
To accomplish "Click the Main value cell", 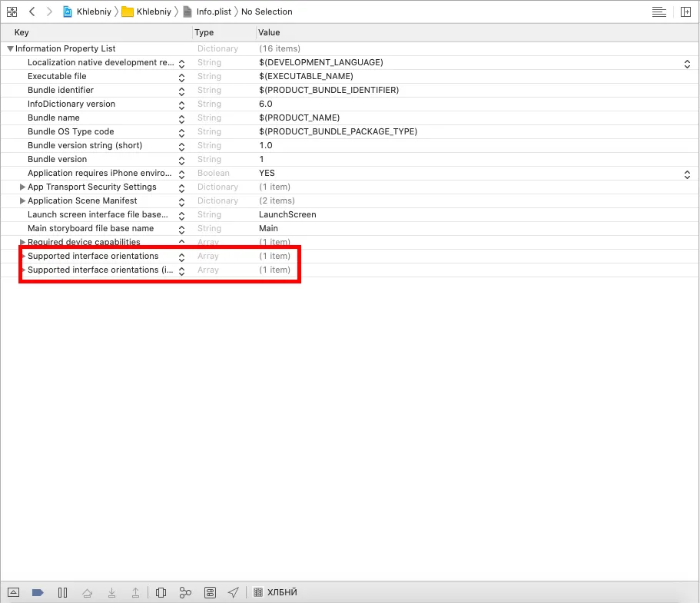I will pyautogui.click(x=268, y=228).
